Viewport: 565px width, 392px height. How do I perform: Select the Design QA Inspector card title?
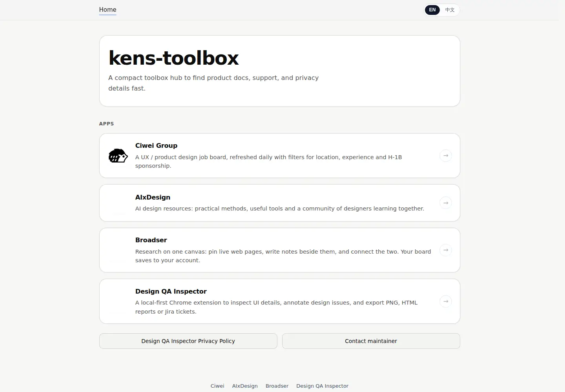pos(171,291)
